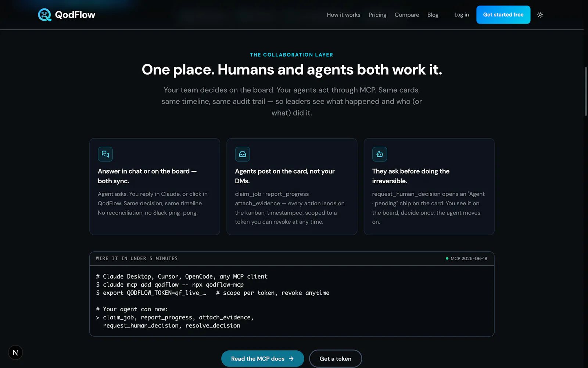Click the 'MCP 2025-06-18' version label
The width and height of the screenshot is (588, 368).
(x=469, y=259)
